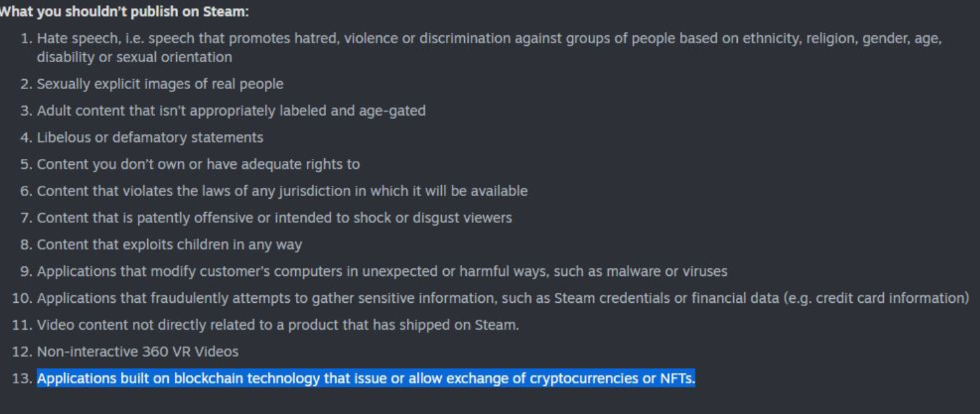
Task: Click the list number 13
Action: pyautogui.click(x=22, y=379)
